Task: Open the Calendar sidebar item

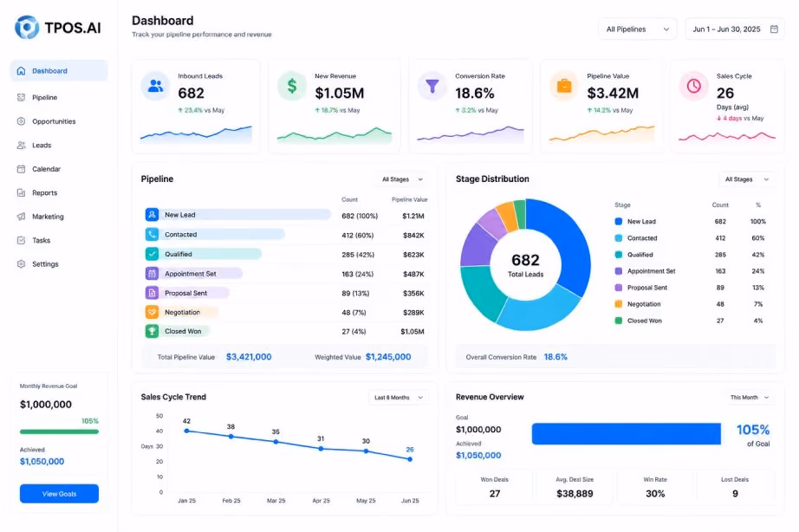Action: point(46,169)
